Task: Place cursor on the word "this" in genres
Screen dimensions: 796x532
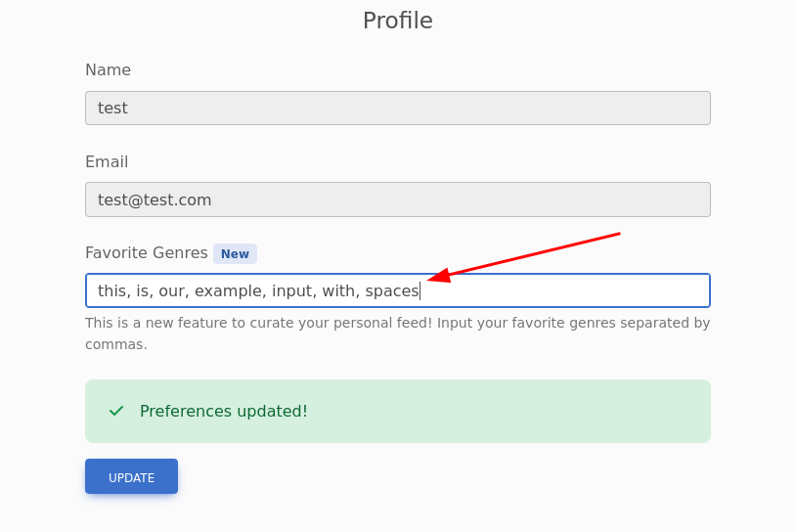Action: click(112, 290)
